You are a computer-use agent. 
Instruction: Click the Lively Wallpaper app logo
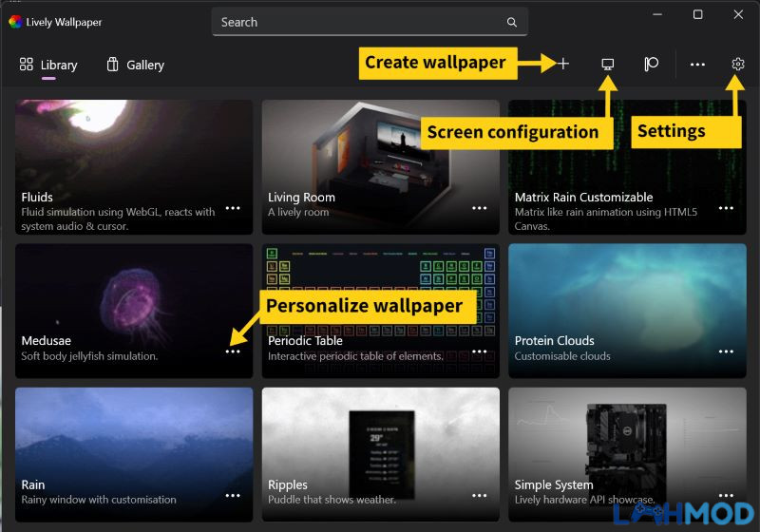tap(15, 22)
